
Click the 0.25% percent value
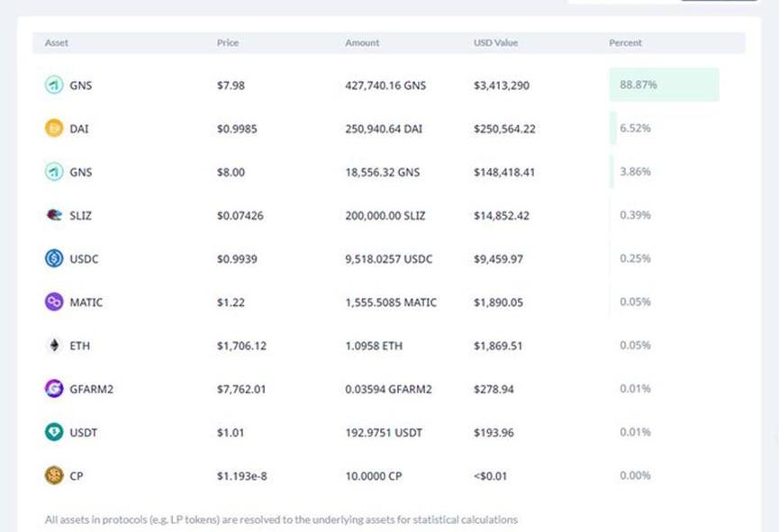[x=636, y=258]
